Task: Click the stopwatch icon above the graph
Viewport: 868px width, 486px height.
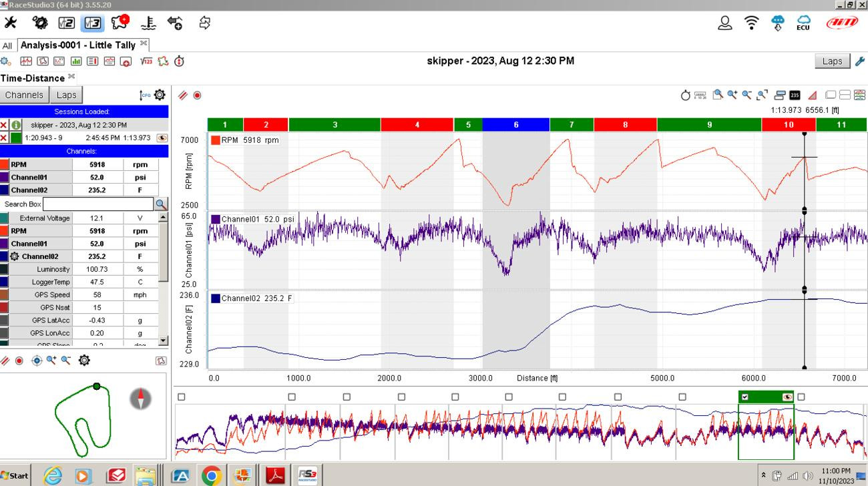Action: 685,95
